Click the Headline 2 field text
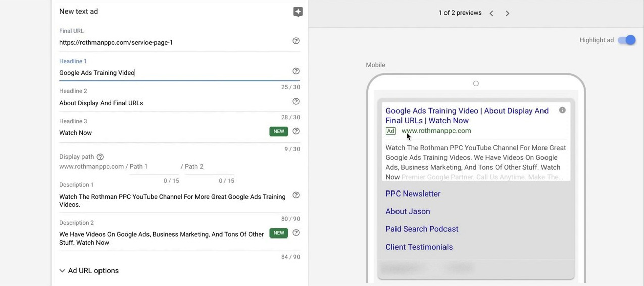 pos(101,103)
